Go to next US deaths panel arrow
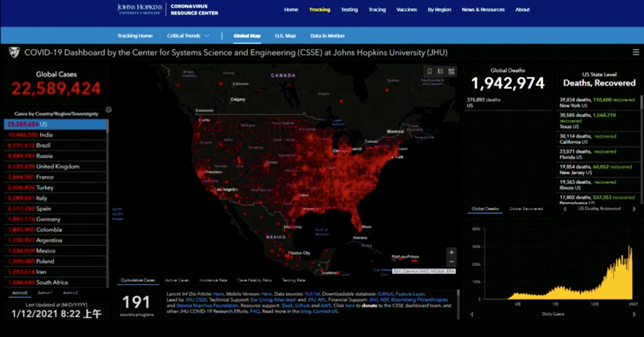The width and height of the screenshot is (644, 337). tap(634, 209)
